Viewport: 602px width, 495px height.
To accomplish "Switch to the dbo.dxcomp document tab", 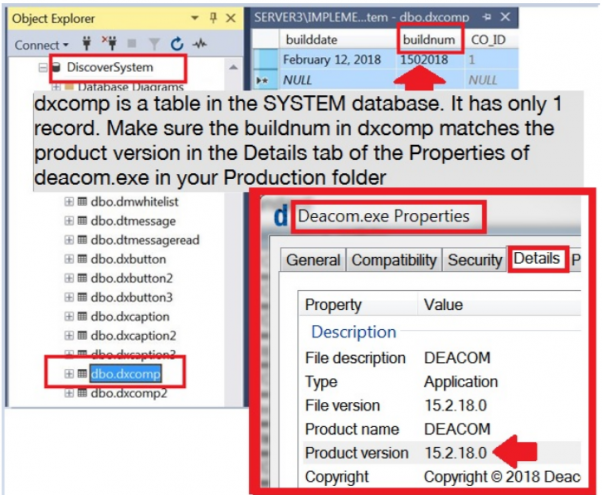I will (x=362, y=17).
